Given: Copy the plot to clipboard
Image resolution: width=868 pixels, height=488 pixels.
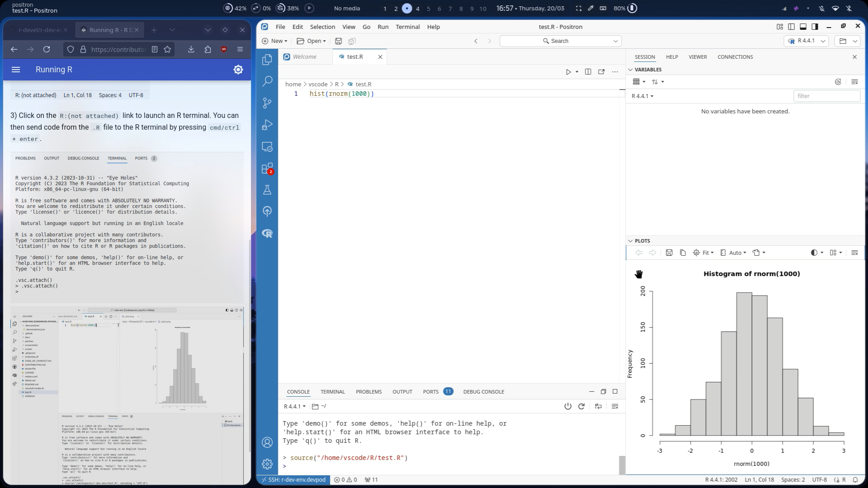Looking at the screenshot, I should [683, 253].
